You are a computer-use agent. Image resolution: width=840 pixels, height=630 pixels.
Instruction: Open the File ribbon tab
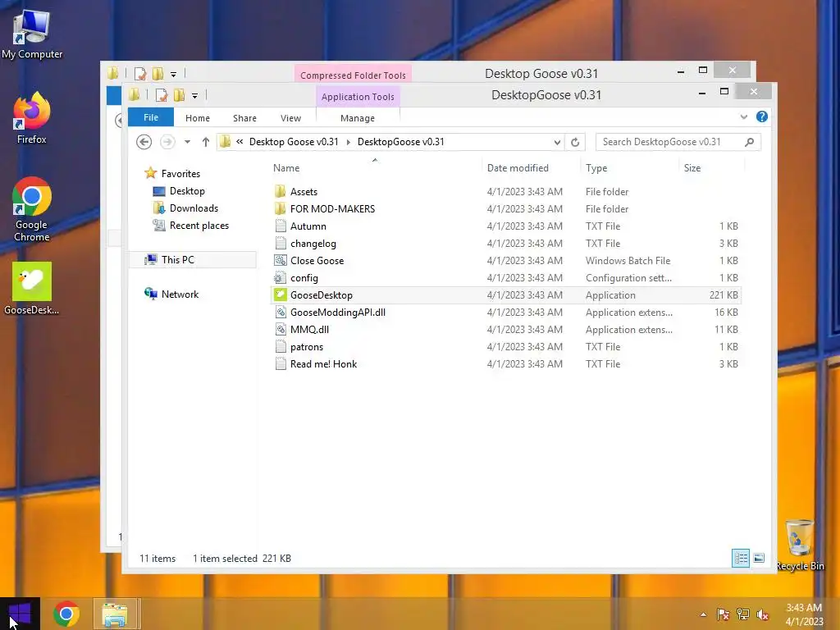pyautogui.click(x=151, y=117)
